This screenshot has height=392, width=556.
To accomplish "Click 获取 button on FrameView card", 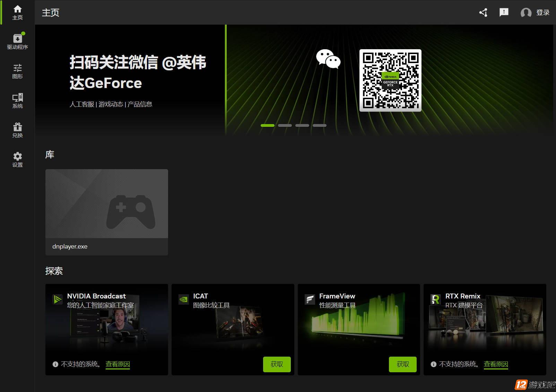I will (x=403, y=364).
